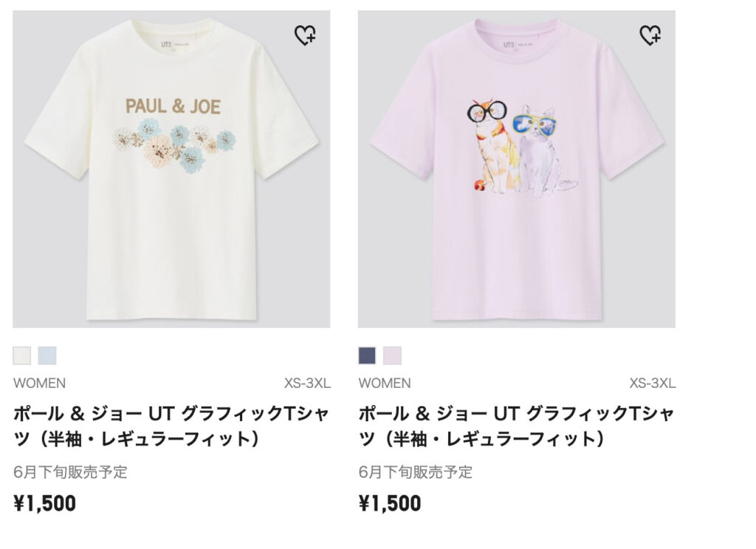
Task: Click the PAUL & JOE lettering on the tee
Action: click(173, 106)
